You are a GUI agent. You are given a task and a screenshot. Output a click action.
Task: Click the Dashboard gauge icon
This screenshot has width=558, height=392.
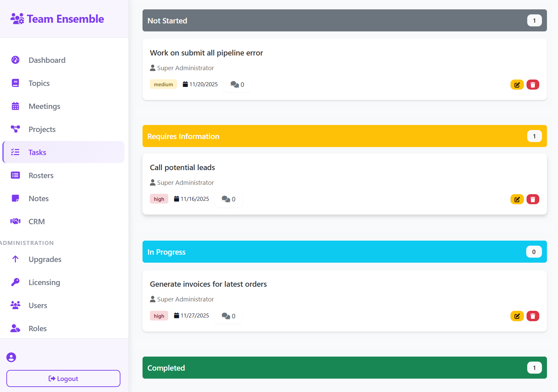click(x=15, y=60)
